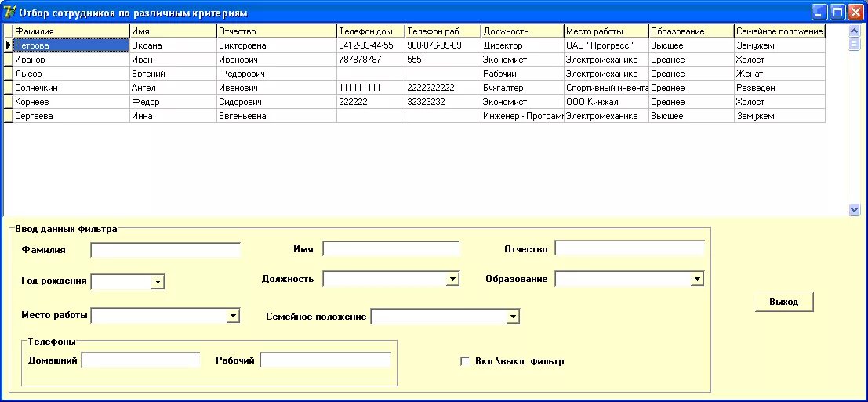Click the application icon in title bar
The height and width of the screenshot is (402, 868).
(9, 13)
